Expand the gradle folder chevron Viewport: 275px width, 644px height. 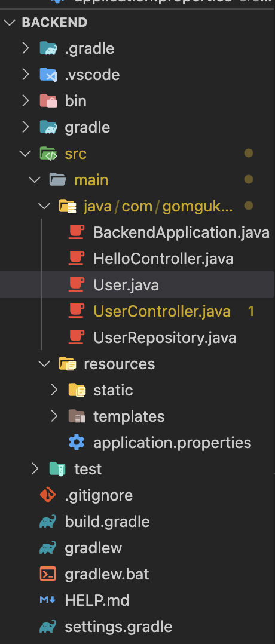coord(26,127)
